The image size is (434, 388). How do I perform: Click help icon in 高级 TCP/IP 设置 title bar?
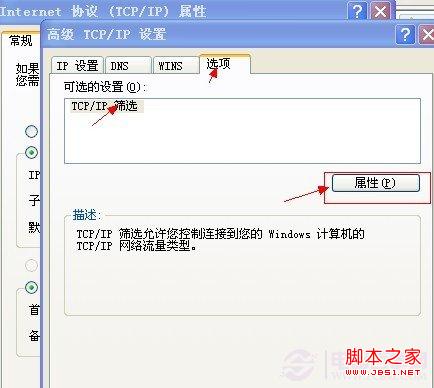(x=405, y=34)
